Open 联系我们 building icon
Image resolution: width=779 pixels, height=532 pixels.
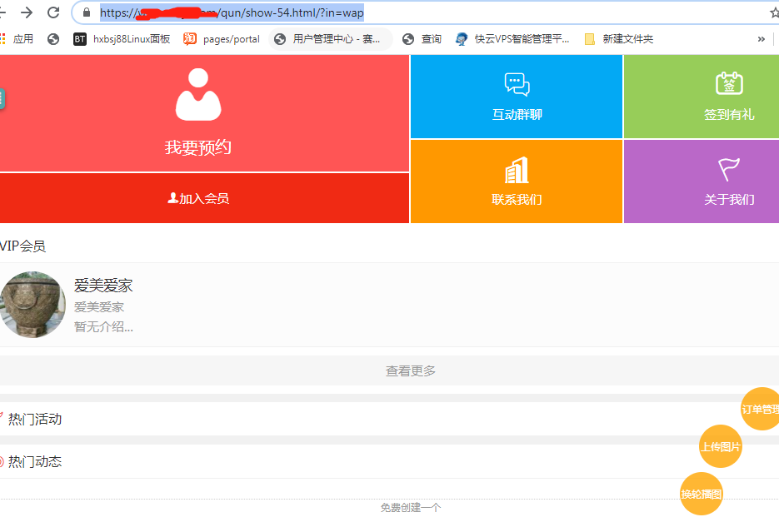[x=517, y=170]
